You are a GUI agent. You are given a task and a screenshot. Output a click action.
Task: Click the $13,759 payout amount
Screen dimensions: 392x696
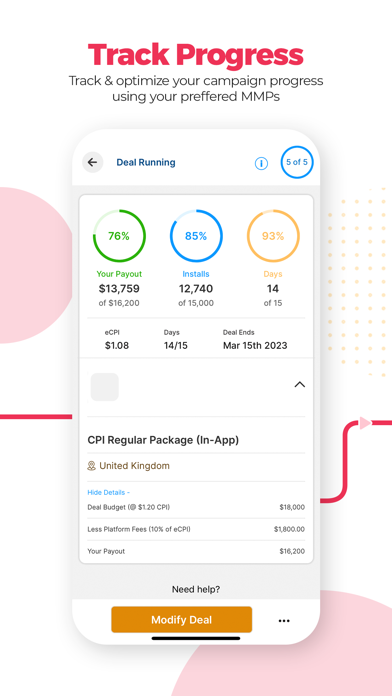119,289
